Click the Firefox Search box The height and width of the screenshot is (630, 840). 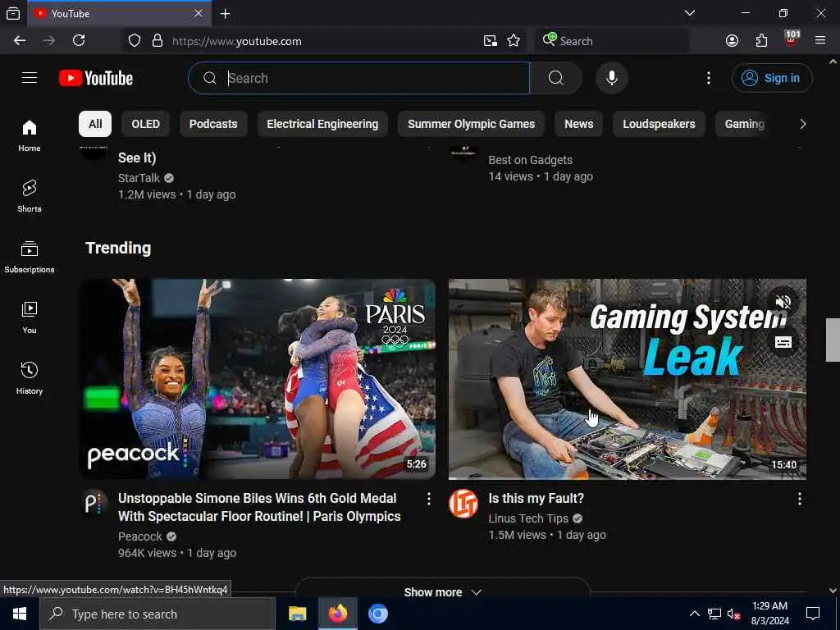[612, 41]
